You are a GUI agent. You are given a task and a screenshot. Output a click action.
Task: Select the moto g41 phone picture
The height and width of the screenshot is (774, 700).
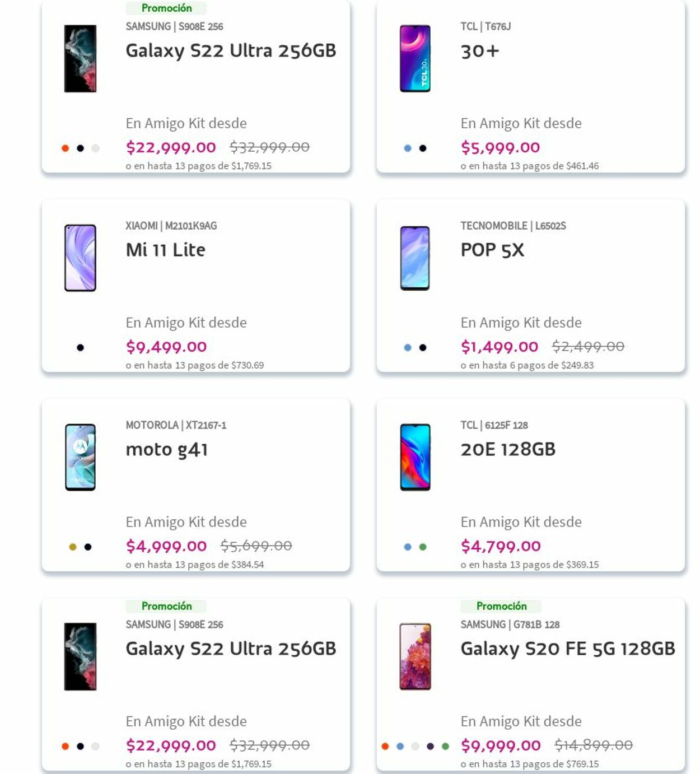point(80,457)
